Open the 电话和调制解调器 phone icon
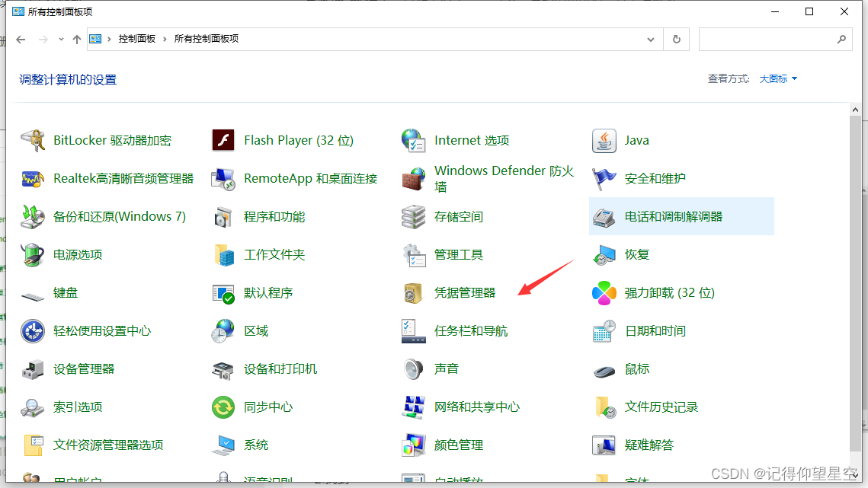Image resolution: width=868 pixels, height=488 pixels. coord(604,217)
